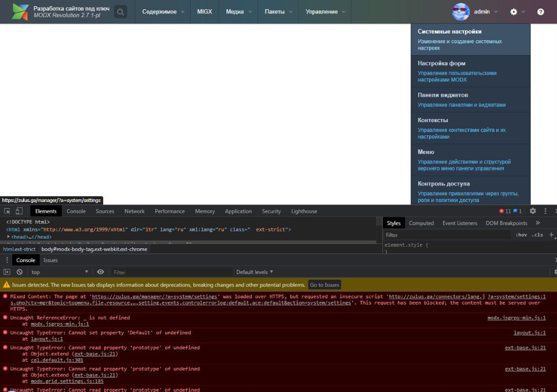
Task: Click the Go to Issues button
Action: (324, 285)
